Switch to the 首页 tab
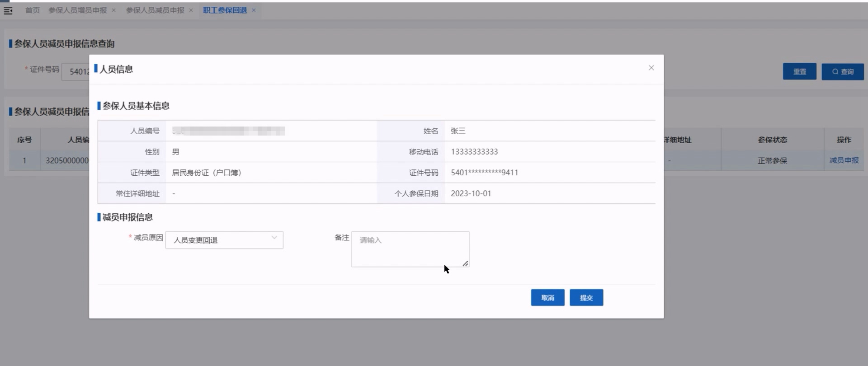Screen dimensions: 868x366 click(x=33, y=10)
